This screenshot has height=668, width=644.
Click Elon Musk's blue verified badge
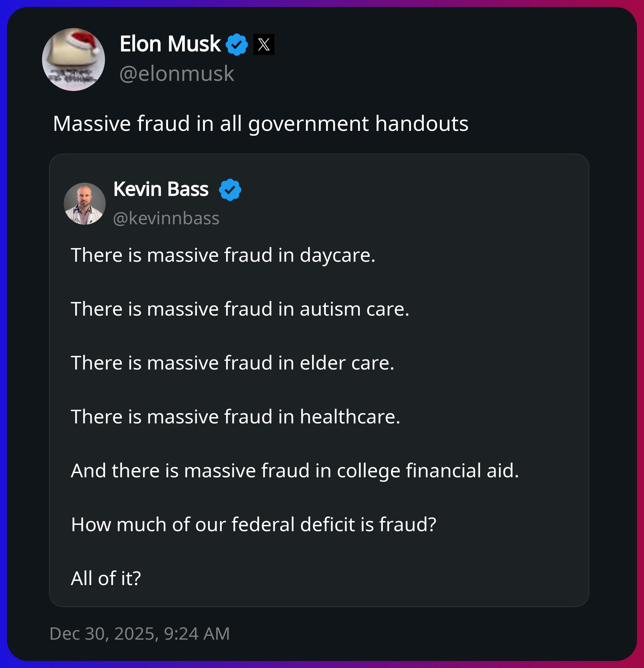click(237, 44)
